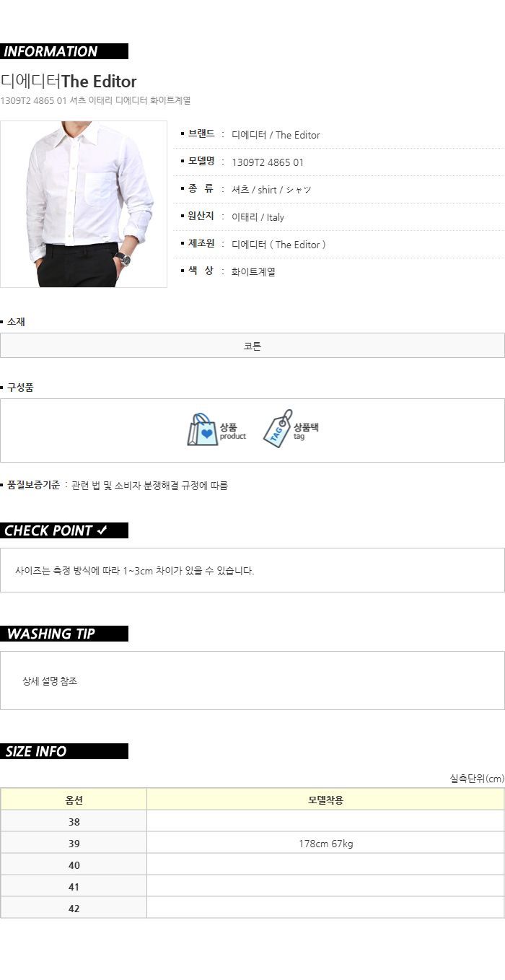Select size option 40 row
505x980 pixels.
point(252,865)
